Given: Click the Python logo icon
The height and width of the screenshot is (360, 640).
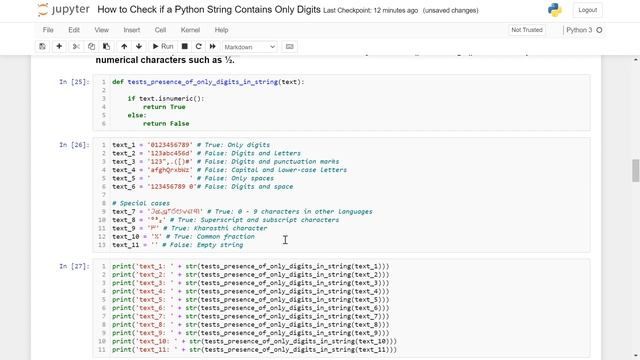Looking at the screenshot, I should (x=555, y=10).
